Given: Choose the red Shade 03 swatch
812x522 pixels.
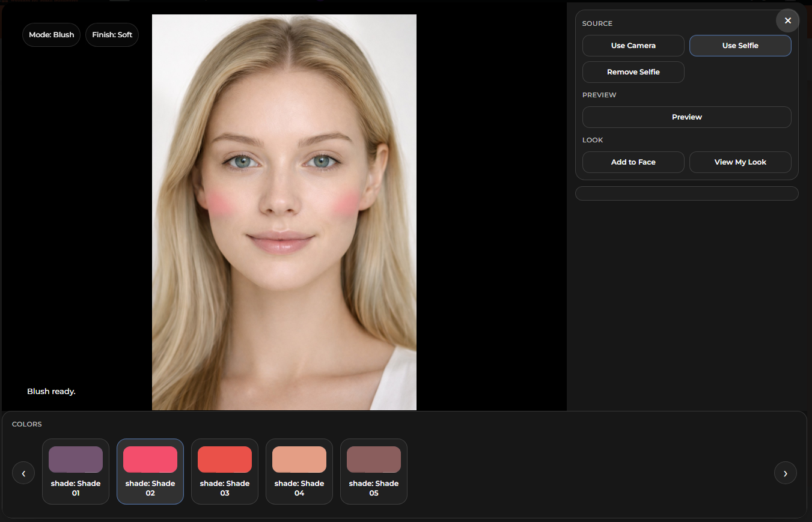Looking at the screenshot, I should coord(225,472).
